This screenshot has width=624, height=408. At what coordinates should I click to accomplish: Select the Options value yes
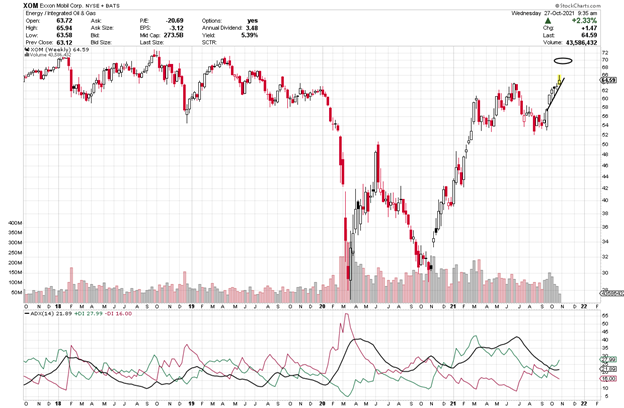click(253, 21)
